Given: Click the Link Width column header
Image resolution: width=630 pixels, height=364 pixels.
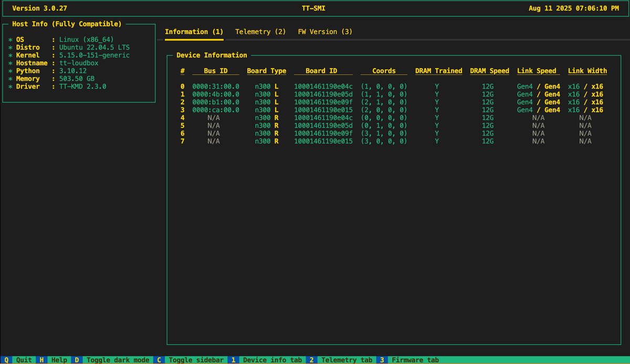Looking at the screenshot, I should coord(587,71).
